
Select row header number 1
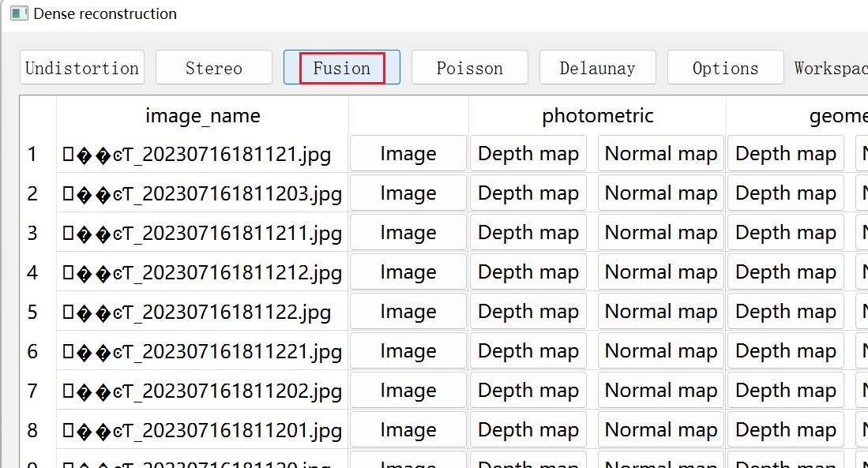32,154
